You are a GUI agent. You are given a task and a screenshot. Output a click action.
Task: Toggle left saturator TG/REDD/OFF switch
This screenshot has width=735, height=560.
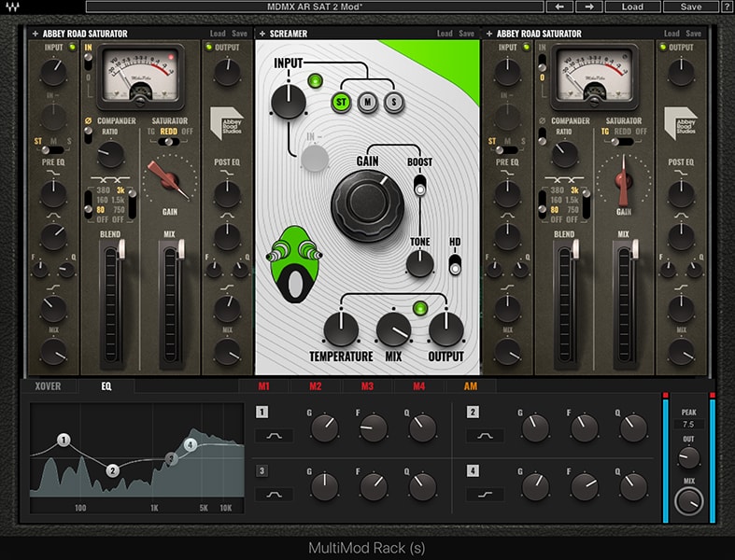168,142
